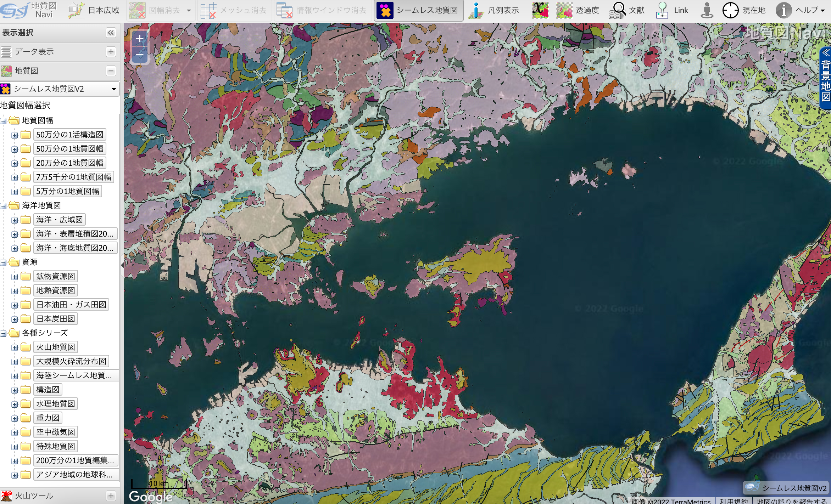Collapse the 海洋地質図 tree folder

pos(4,206)
